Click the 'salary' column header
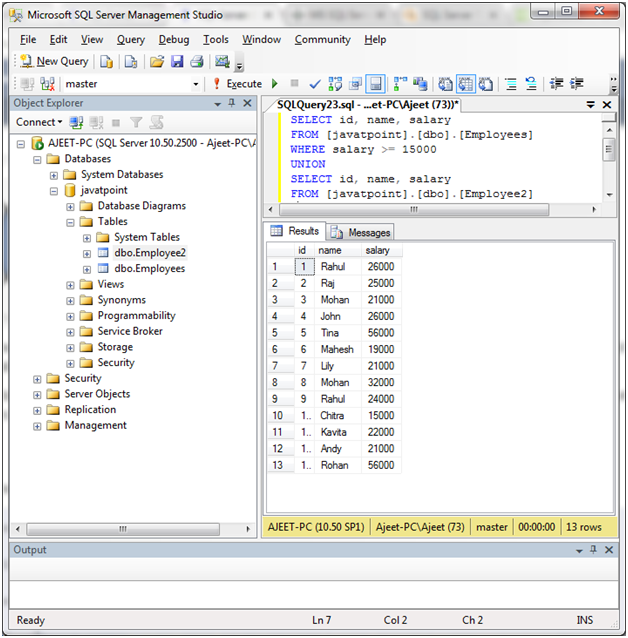 (382, 250)
